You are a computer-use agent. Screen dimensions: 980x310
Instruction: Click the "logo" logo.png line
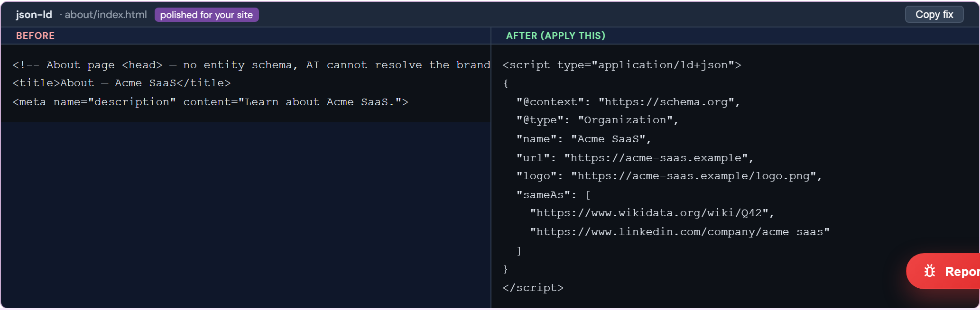pyautogui.click(x=669, y=176)
